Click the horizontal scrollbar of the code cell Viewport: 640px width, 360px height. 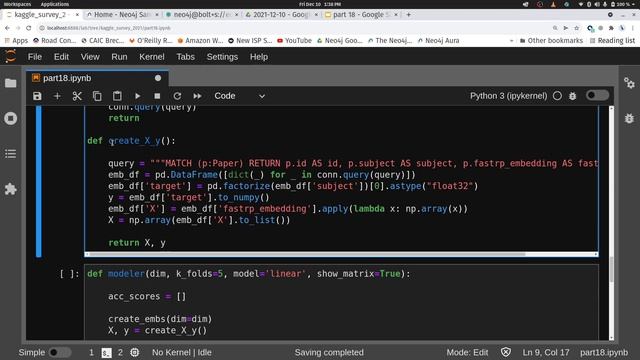307,254
